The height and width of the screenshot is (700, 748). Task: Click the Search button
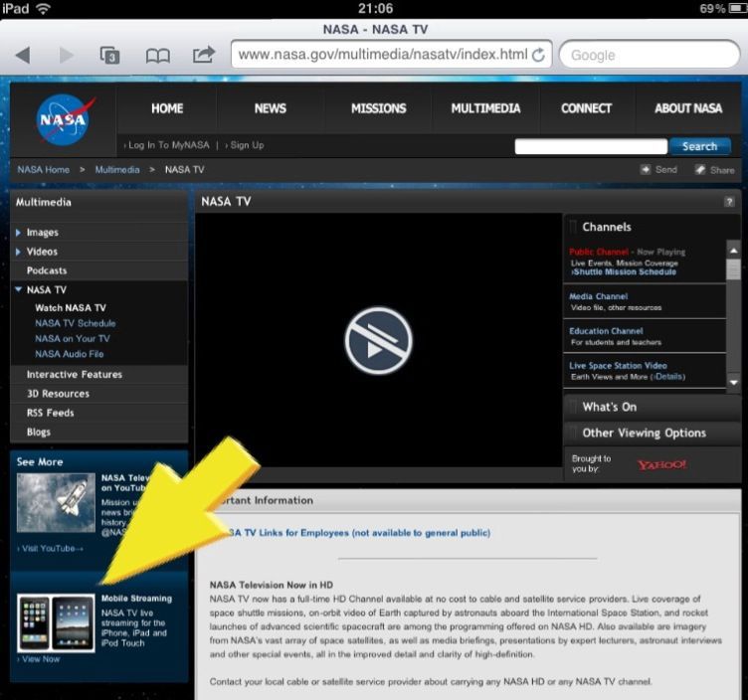pos(700,146)
